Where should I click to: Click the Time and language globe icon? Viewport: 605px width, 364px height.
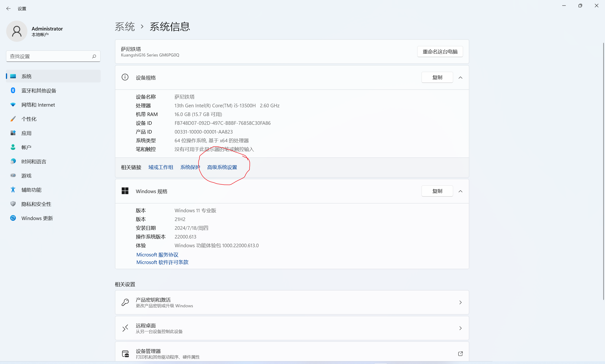[x=13, y=161]
